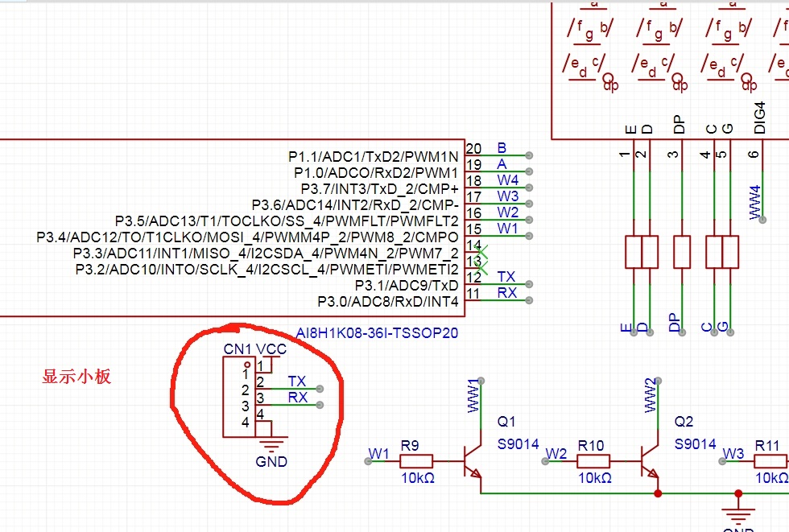Select net label W4 on MCU pin 18
This screenshot has height=532, width=789.
point(508,180)
